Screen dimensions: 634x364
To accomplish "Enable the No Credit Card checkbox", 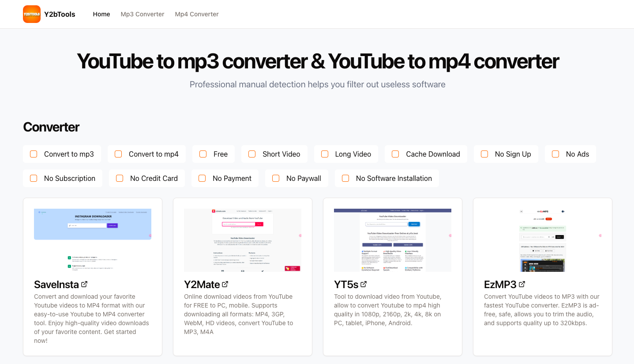I will pos(120,178).
